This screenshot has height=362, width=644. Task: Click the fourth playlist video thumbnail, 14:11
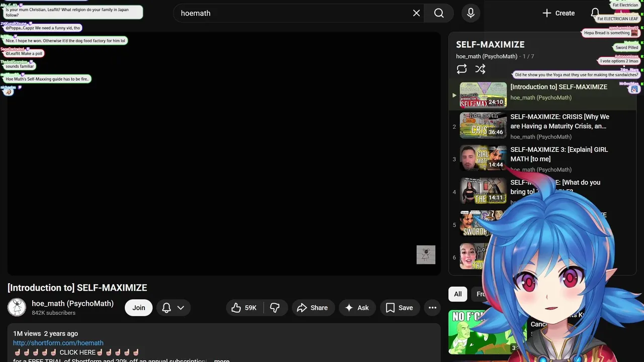(483, 191)
